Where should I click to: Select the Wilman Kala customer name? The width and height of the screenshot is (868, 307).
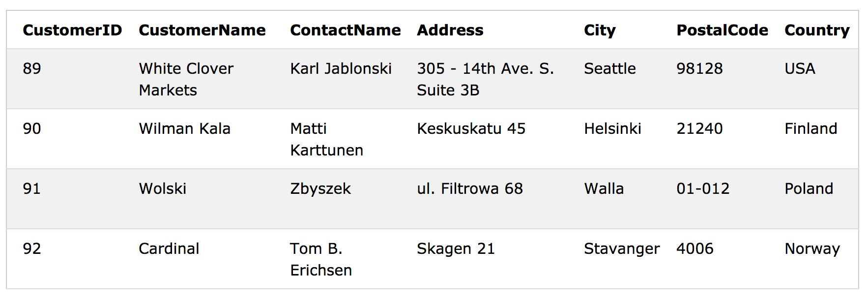(184, 128)
